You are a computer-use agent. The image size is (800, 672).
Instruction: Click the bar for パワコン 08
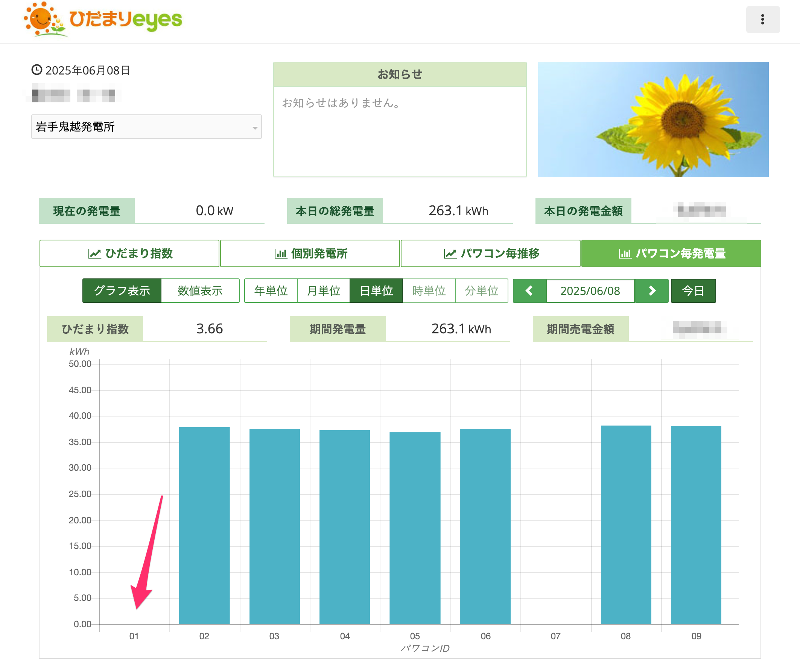626,525
